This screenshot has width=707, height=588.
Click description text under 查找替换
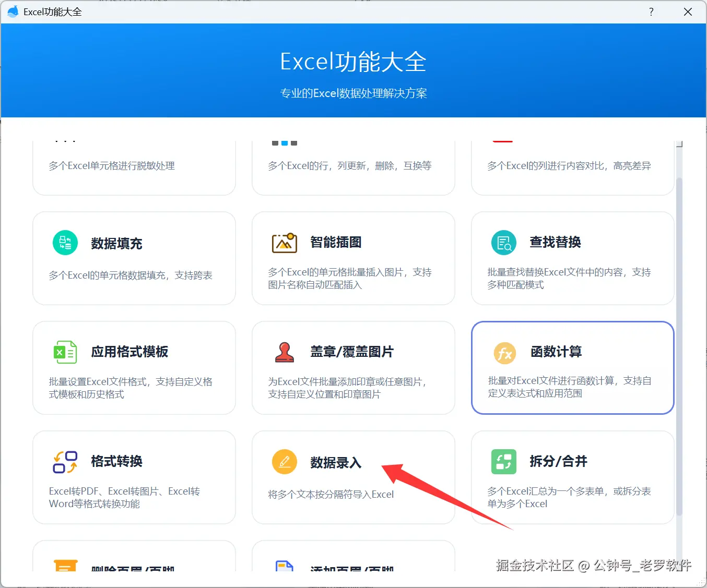569,279
